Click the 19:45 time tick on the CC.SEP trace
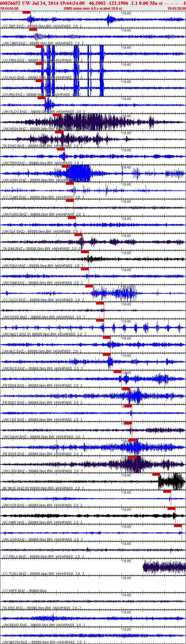This screenshot has width=186, height=644. point(127,13)
